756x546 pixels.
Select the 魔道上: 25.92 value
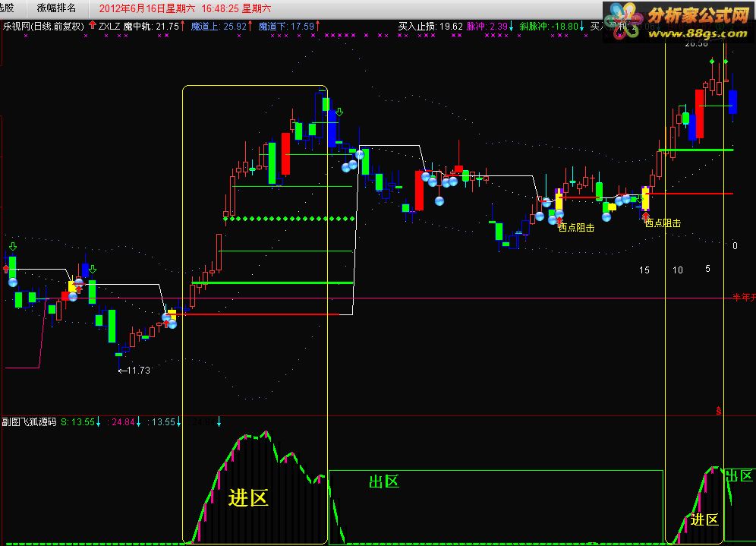(x=219, y=26)
